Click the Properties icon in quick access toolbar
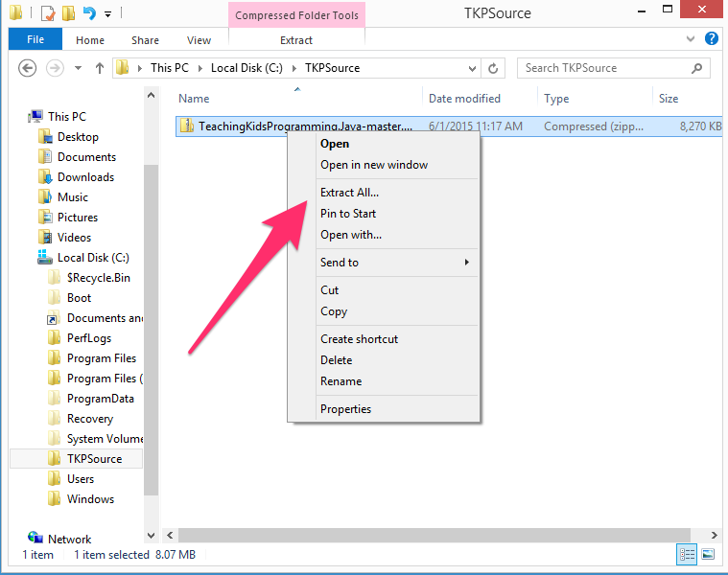This screenshot has width=728, height=575. pos(47,13)
